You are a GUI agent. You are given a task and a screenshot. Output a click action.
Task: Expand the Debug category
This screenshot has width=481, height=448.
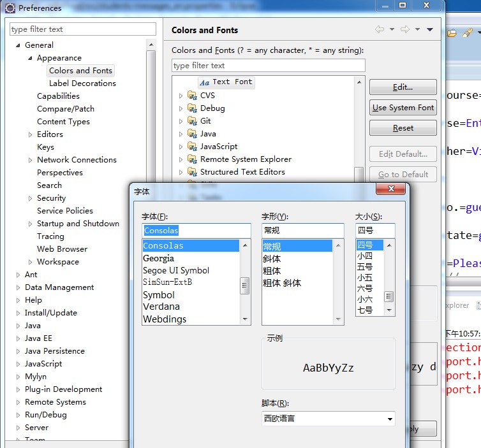pos(181,108)
